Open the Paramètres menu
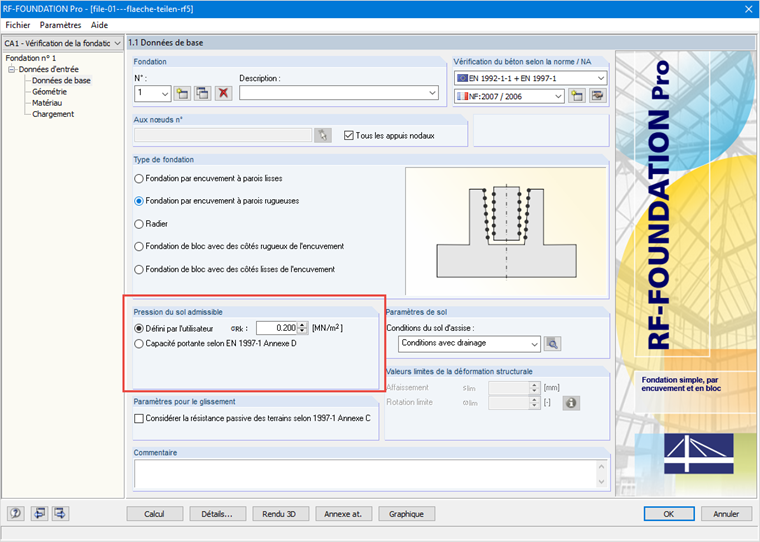This screenshot has height=542, width=760. [60, 25]
